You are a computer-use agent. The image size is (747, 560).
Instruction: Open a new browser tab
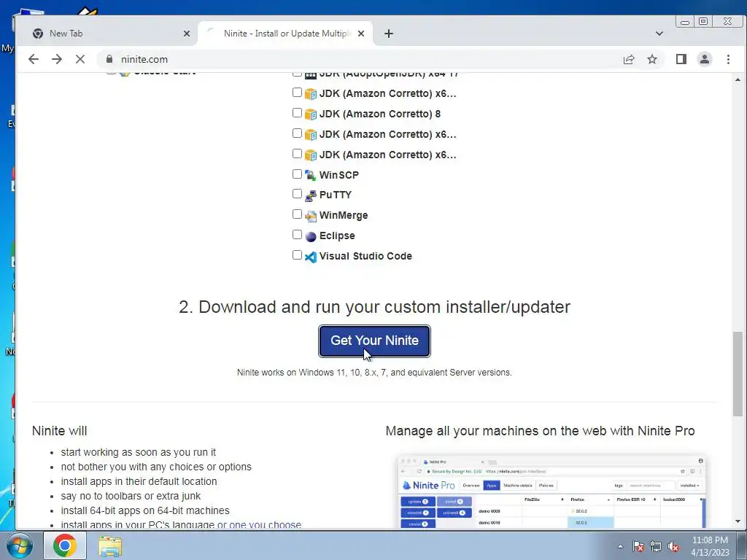pos(389,34)
